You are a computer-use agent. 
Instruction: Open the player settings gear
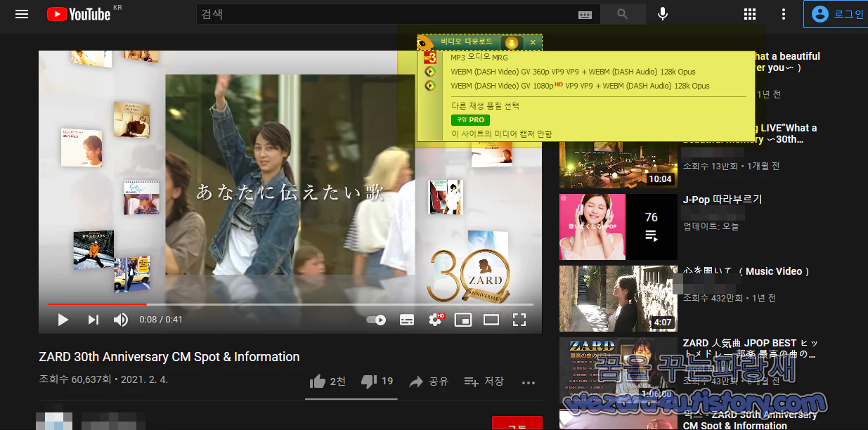click(436, 320)
